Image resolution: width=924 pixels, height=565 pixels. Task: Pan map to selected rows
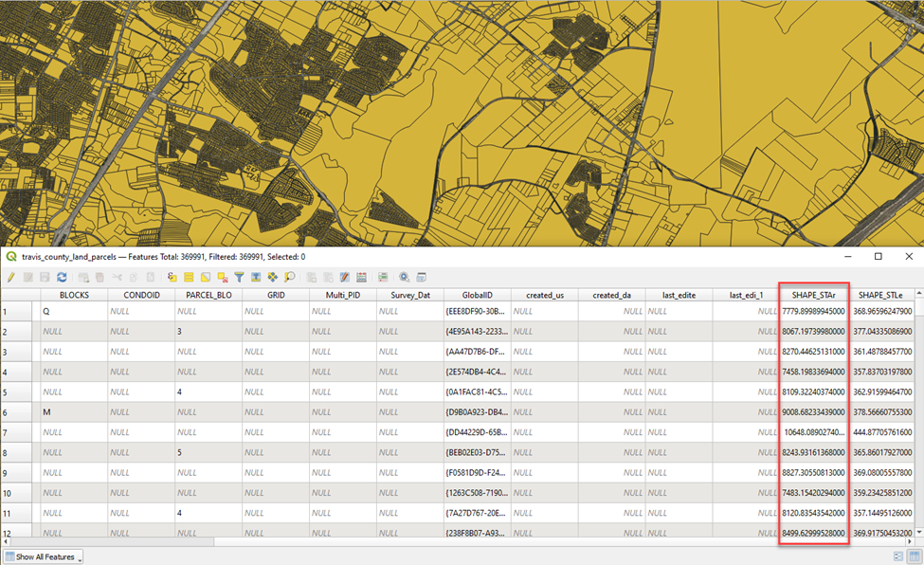pyautogui.click(x=273, y=278)
